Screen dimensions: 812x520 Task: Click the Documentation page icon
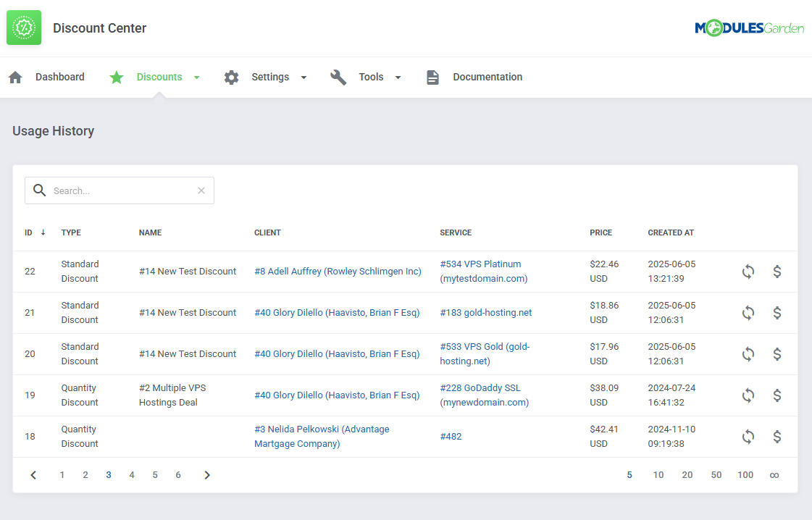pos(432,77)
